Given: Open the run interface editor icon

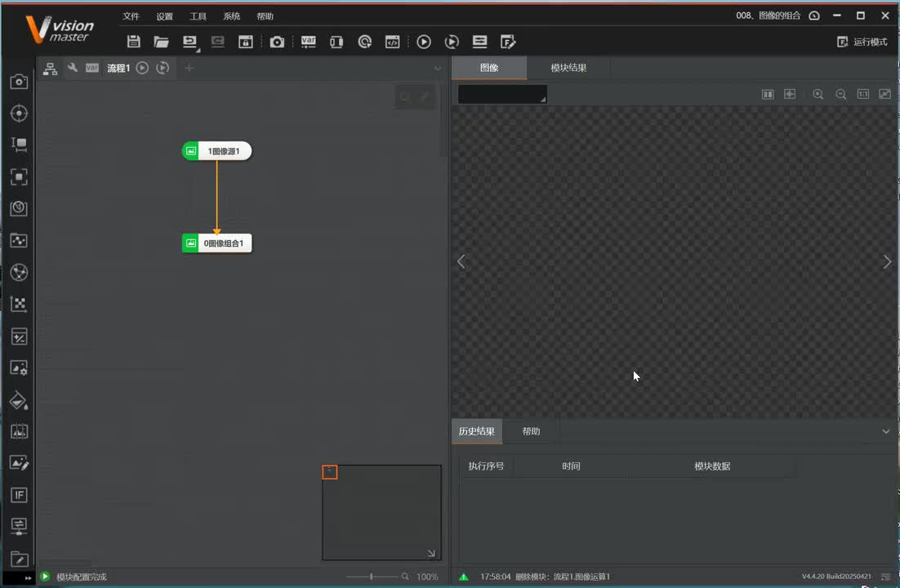Looking at the screenshot, I should point(508,42).
